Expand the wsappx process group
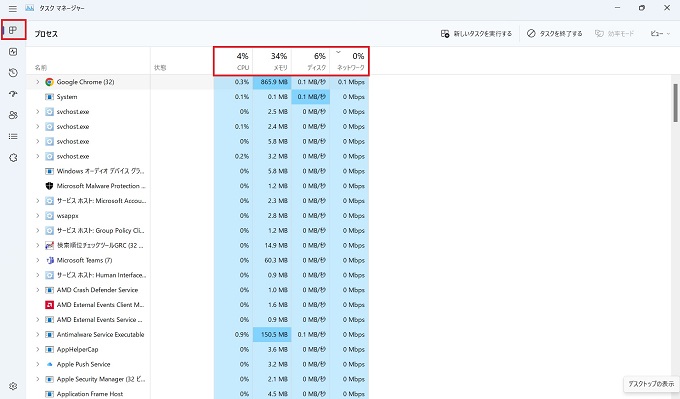The width and height of the screenshot is (680, 399). 37,216
